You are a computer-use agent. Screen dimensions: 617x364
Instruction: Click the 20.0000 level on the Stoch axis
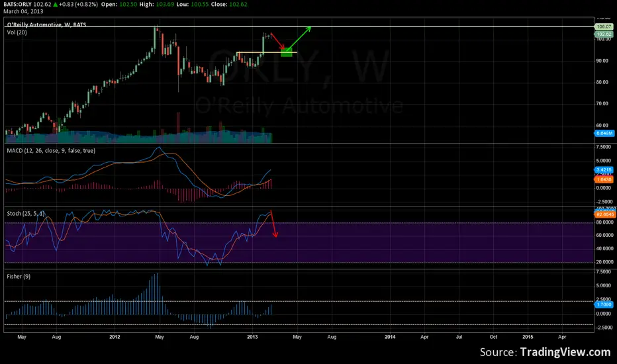tap(605, 261)
